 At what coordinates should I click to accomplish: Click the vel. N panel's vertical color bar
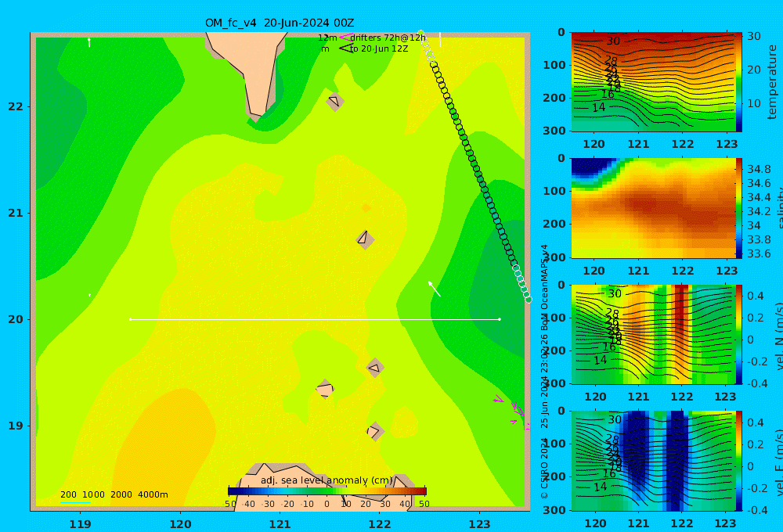(739, 334)
